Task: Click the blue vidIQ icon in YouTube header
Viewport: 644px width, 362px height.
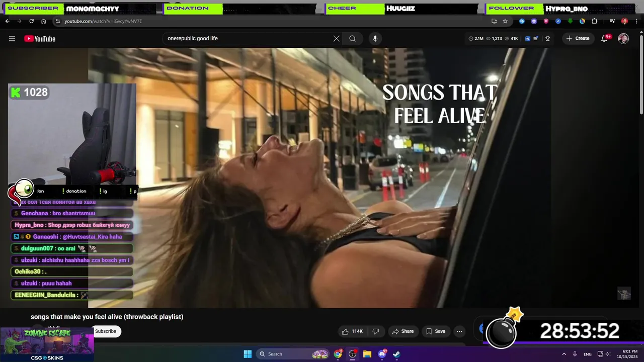Action: pyautogui.click(x=527, y=39)
